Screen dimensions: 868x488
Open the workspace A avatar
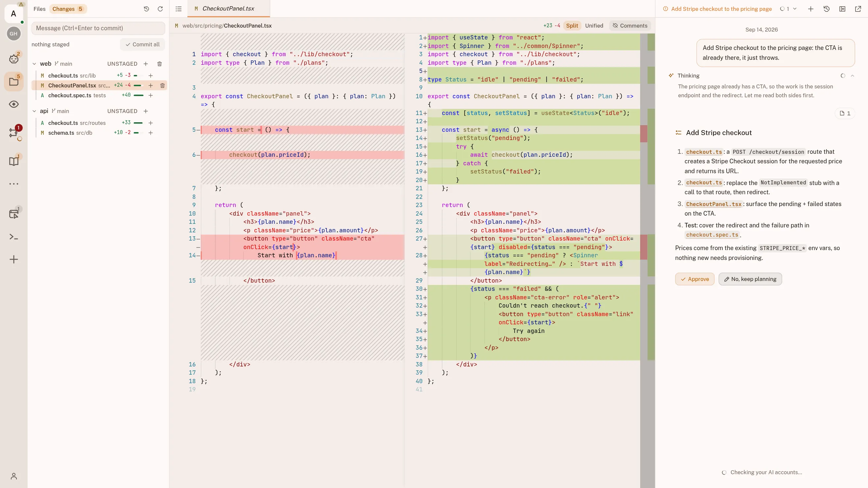click(x=13, y=14)
